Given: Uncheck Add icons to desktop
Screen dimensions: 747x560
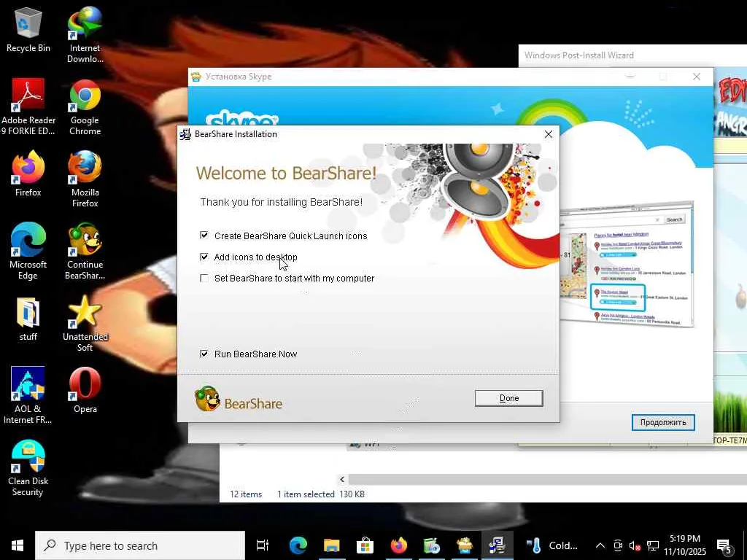Looking at the screenshot, I should click(x=204, y=257).
